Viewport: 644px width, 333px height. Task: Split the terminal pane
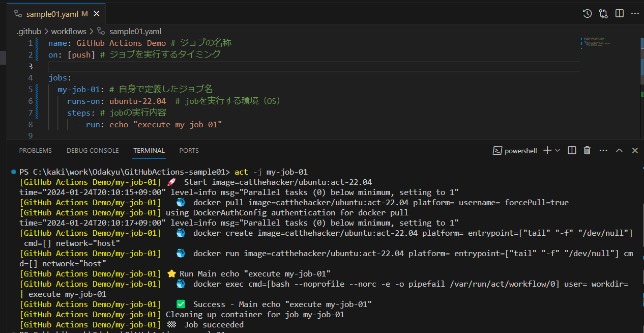(572, 150)
